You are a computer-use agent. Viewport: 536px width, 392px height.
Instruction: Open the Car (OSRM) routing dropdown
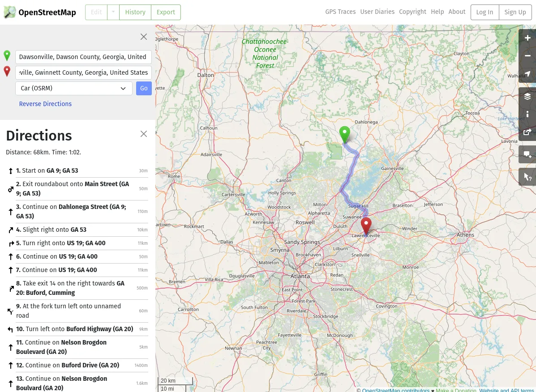point(74,89)
